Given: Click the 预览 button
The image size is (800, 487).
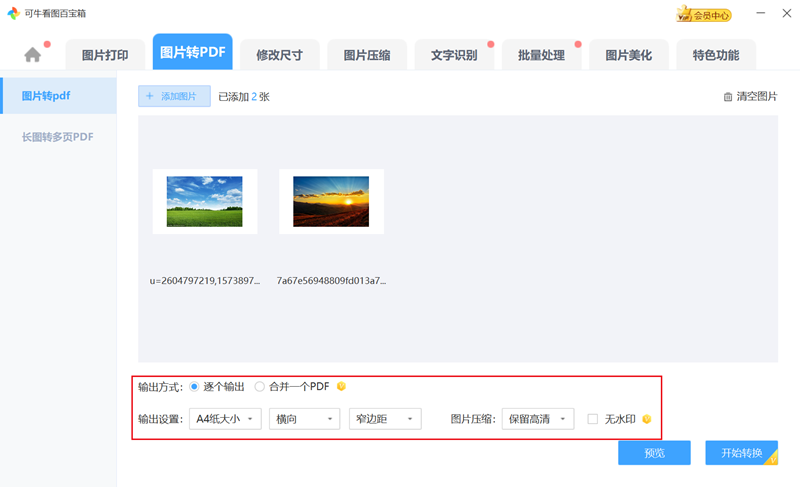Looking at the screenshot, I should 654,453.
